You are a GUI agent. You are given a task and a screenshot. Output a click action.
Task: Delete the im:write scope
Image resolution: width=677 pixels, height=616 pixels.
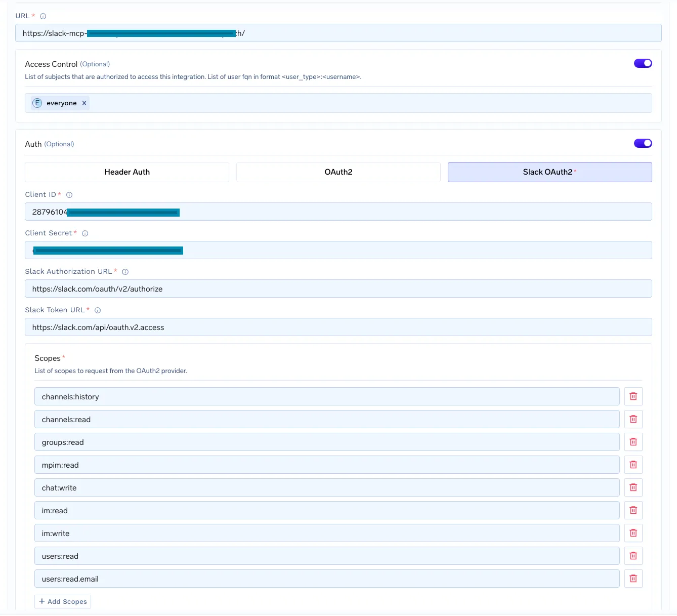coord(633,533)
